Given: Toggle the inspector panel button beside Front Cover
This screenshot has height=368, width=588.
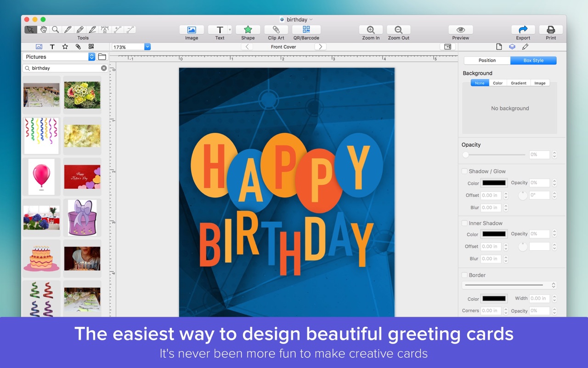Looking at the screenshot, I should [x=447, y=46].
